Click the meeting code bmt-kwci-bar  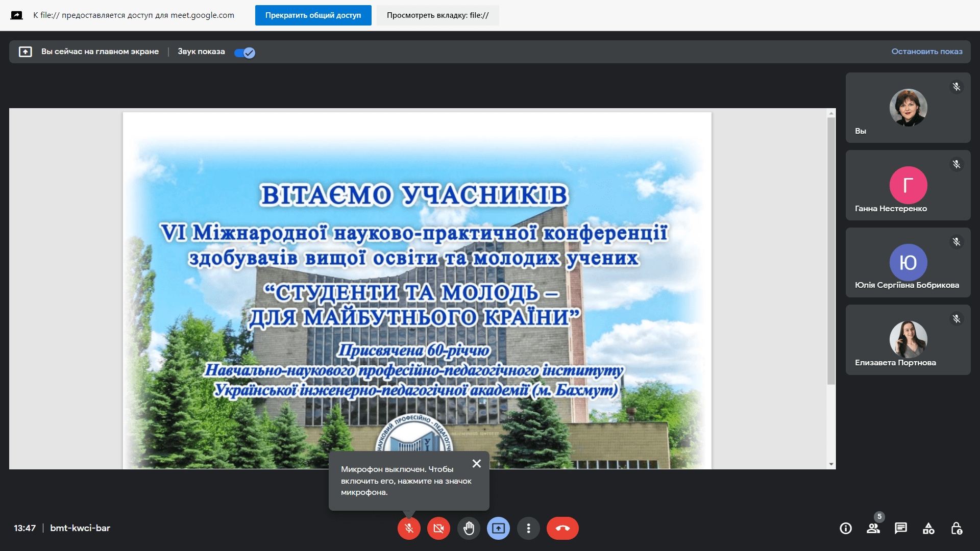point(80,528)
